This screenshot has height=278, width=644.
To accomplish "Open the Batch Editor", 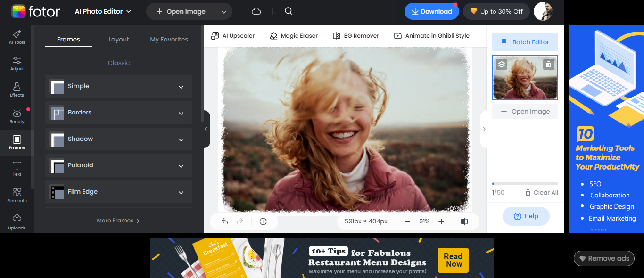I will pos(525,42).
